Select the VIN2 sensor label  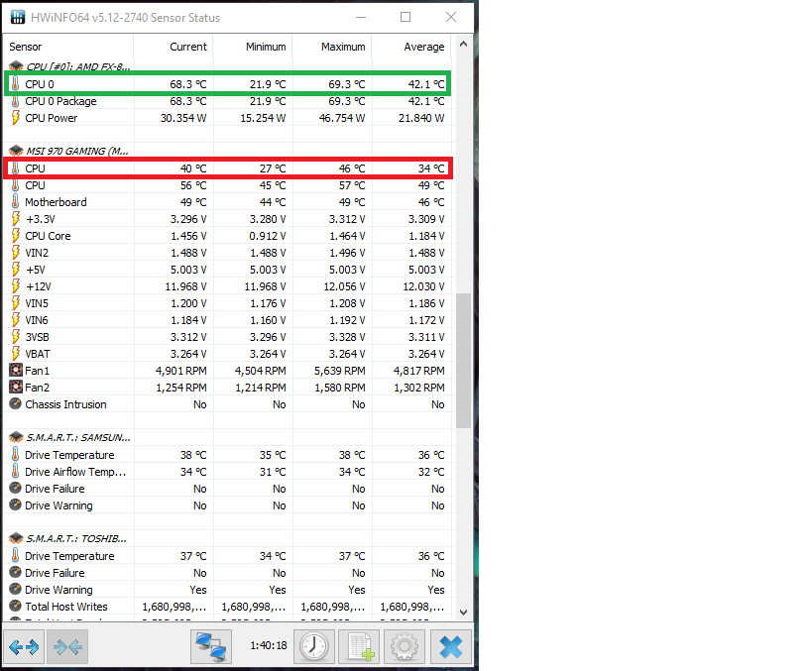[37, 253]
